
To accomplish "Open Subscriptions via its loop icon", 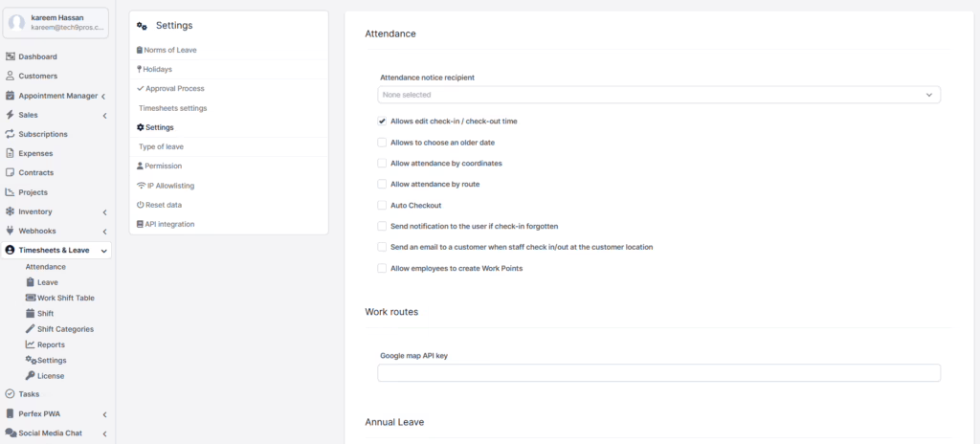I will click(x=10, y=135).
